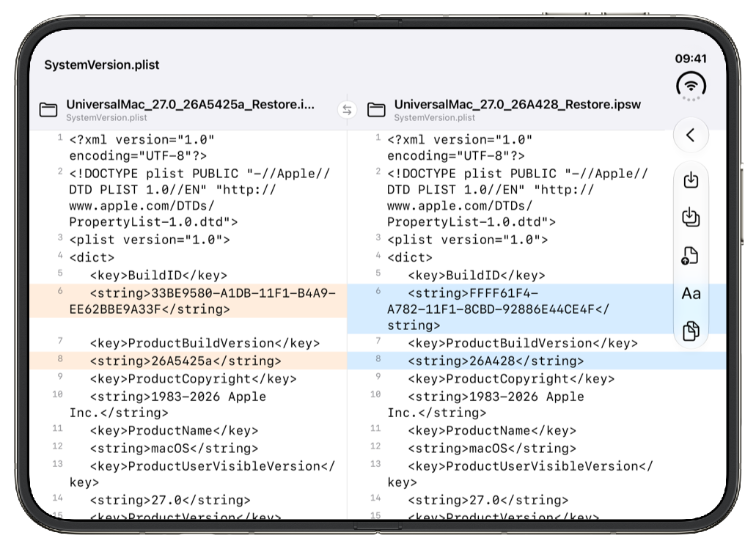Click left <plist version="1.0"> line
Screen dimensions: 756x549
pos(150,240)
